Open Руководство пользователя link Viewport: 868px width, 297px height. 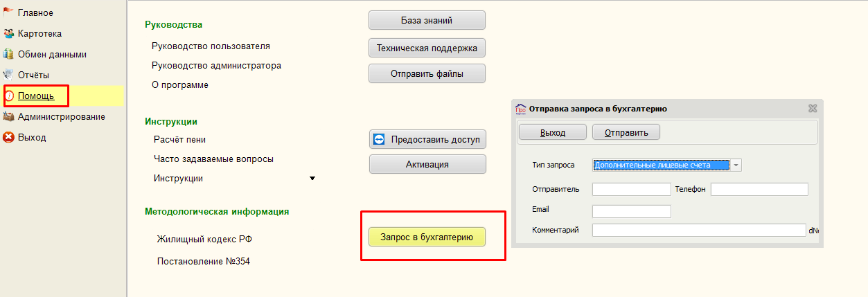coord(211,46)
